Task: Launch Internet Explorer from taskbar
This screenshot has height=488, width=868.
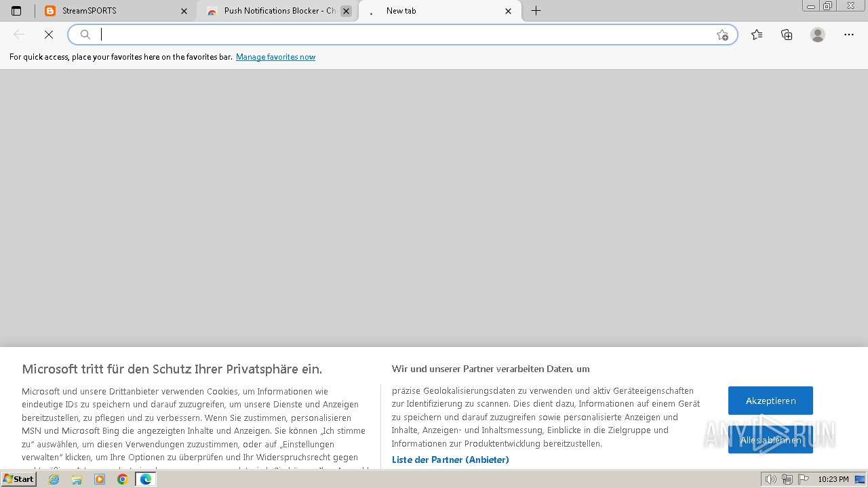Action: pyautogui.click(x=54, y=479)
